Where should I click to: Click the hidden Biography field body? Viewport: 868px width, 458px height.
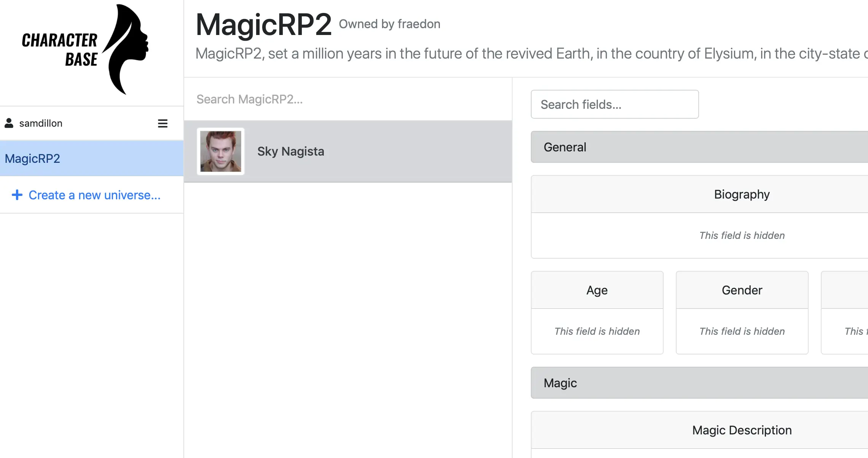click(741, 235)
